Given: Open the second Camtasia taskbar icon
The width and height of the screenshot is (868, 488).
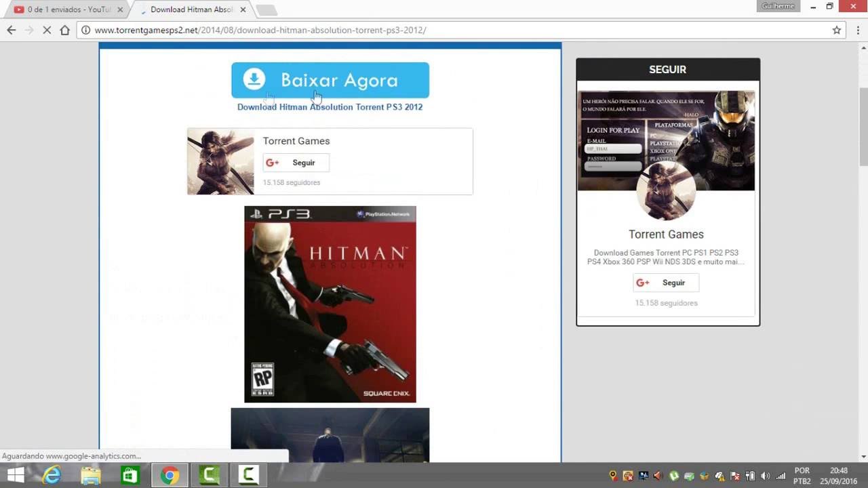Looking at the screenshot, I should point(248,475).
